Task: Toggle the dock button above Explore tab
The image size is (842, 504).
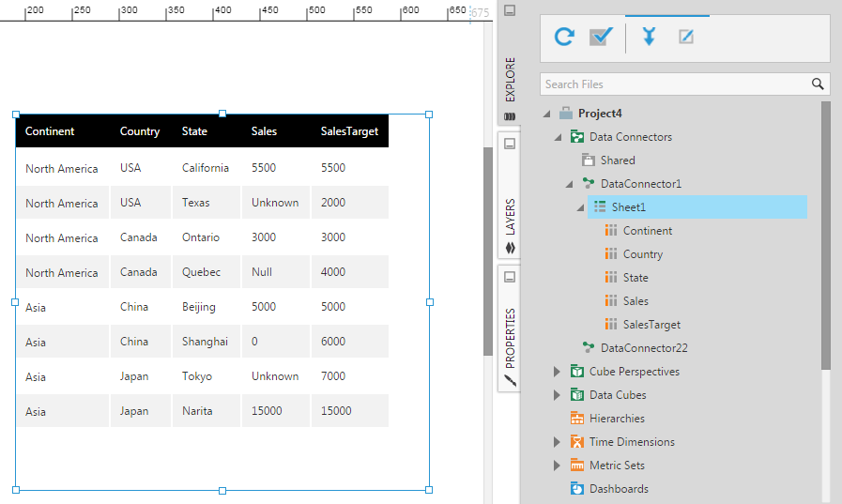Action: pyautogui.click(x=510, y=11)
